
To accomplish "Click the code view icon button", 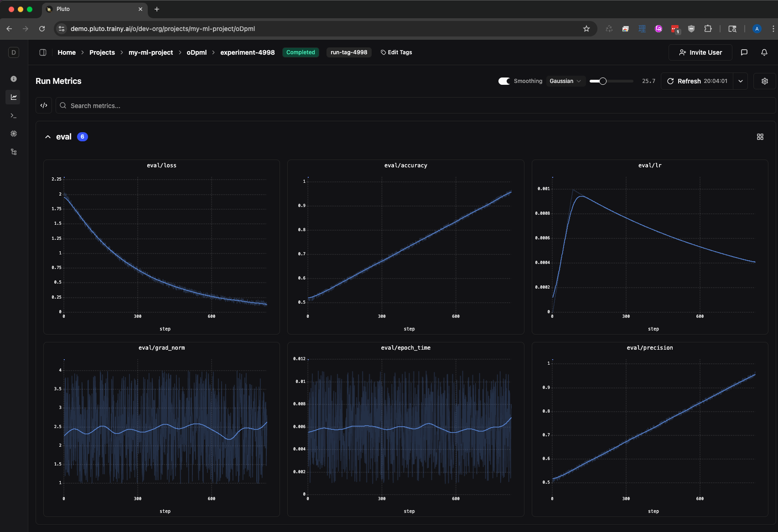I will (x=44, y=105).
